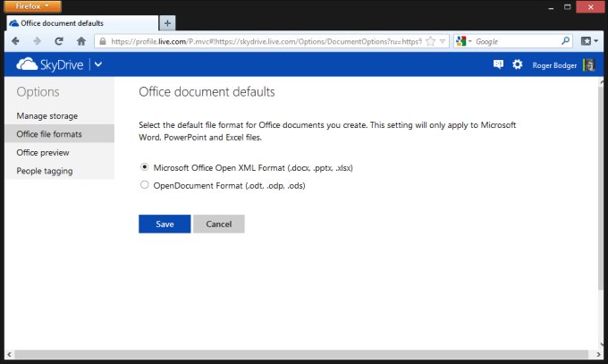
Task: Open Manage storage options
Action: point(46,116)
